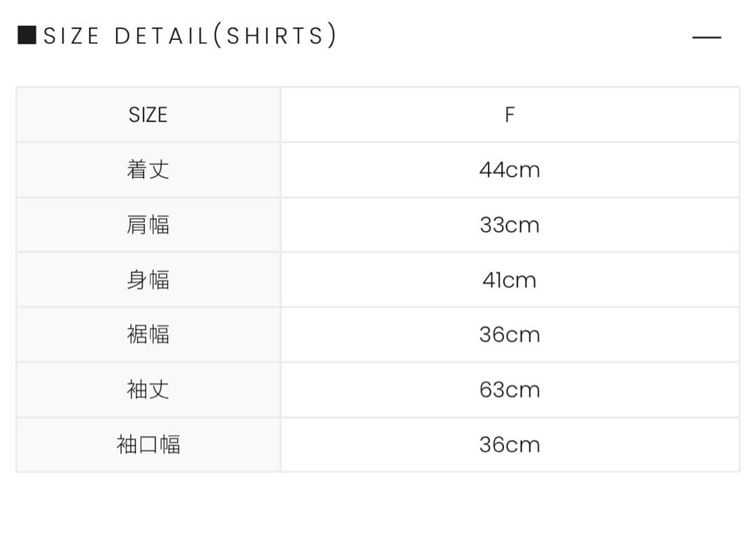Collapse the SIZE DETAIL section using the minus icon

pos(706,37)
